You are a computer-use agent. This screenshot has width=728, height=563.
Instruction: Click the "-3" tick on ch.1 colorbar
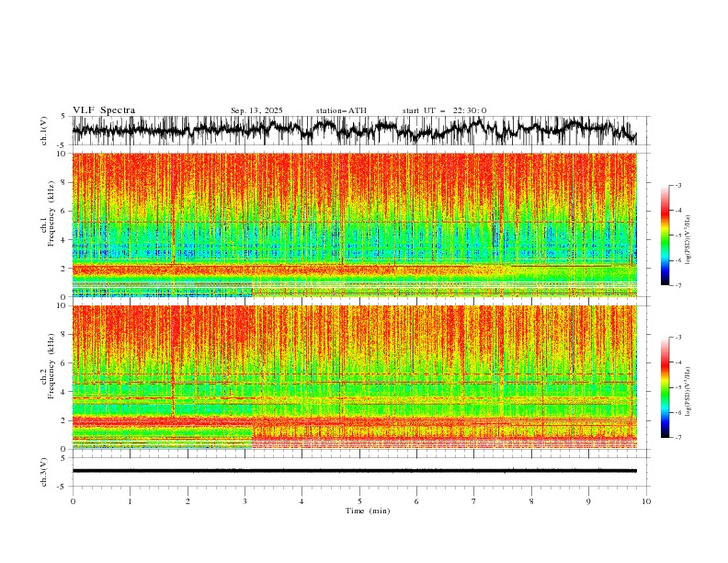click(677, 185)
